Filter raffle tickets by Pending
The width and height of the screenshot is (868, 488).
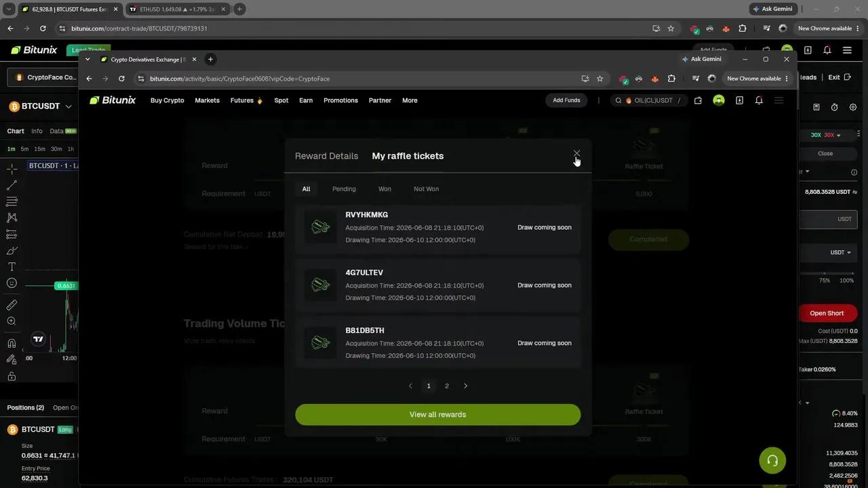(x=344, y=189)
